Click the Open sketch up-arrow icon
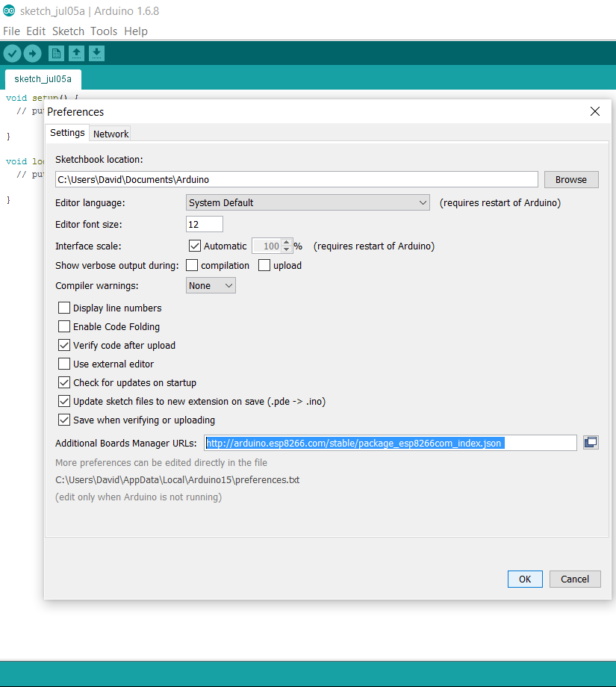Screen dimensions: 616x687 (x=76, y=54)
